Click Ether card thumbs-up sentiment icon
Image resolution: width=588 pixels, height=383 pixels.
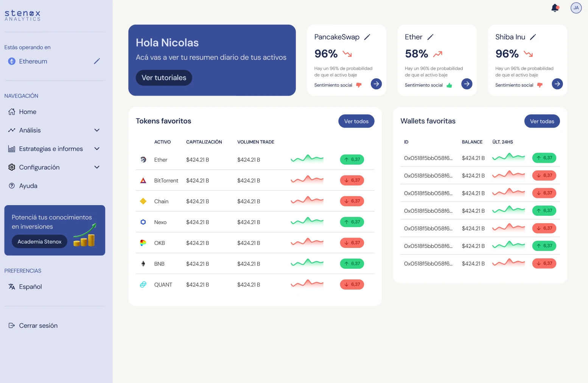(x=449, y=85)
